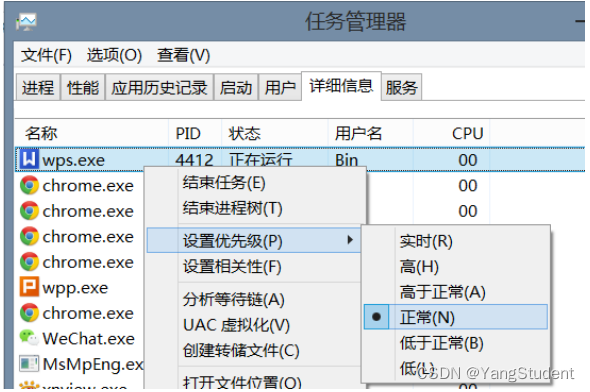
Task: Click the Bin username cell
Action: (346, 160)
